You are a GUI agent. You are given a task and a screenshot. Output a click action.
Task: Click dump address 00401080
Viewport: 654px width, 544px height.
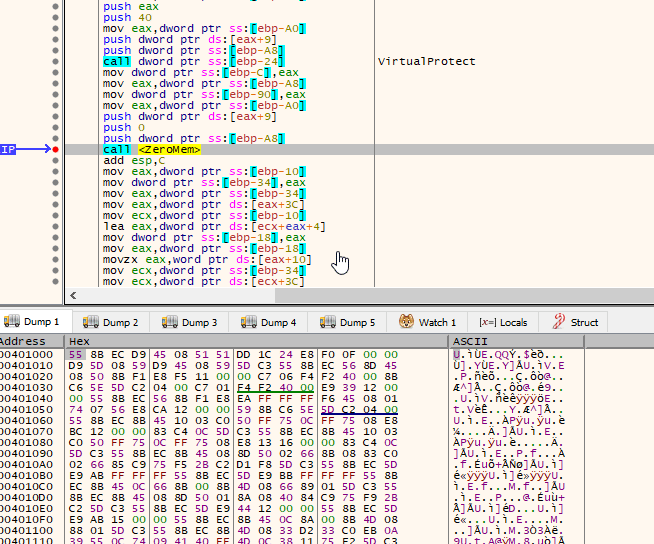tap(27, 443)
